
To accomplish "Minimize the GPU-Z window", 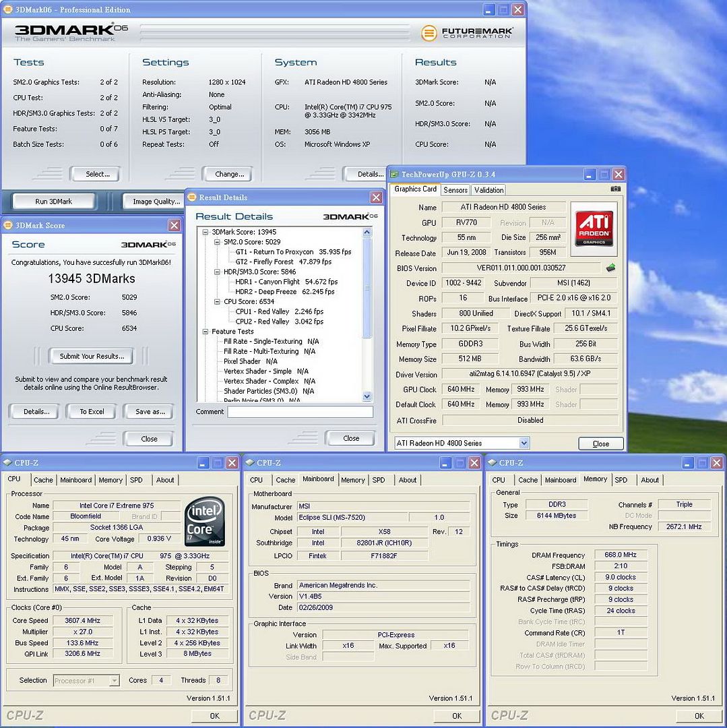I will tap(589, 175).
